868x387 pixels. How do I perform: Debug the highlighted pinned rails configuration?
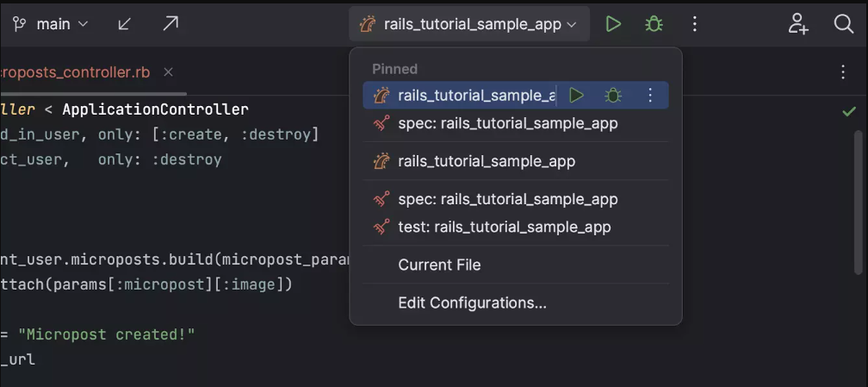[613, 95]
